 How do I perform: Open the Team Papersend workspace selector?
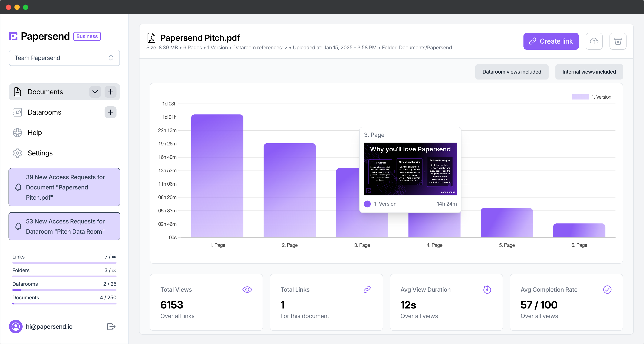coord(64,58)
